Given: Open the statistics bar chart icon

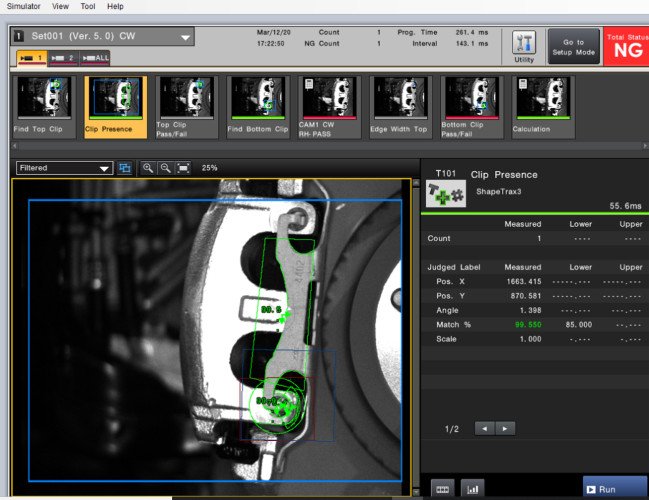Looking at the screenshot, I should [472, 489].
